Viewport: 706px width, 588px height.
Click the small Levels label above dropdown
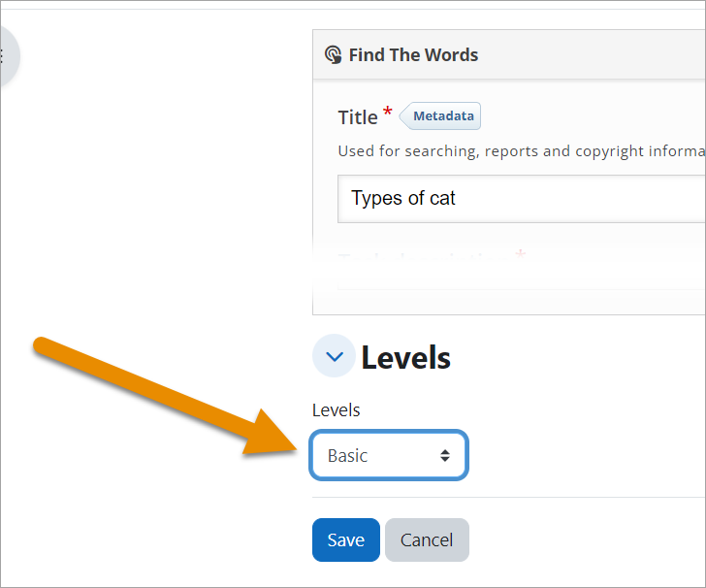pos(336,410)
